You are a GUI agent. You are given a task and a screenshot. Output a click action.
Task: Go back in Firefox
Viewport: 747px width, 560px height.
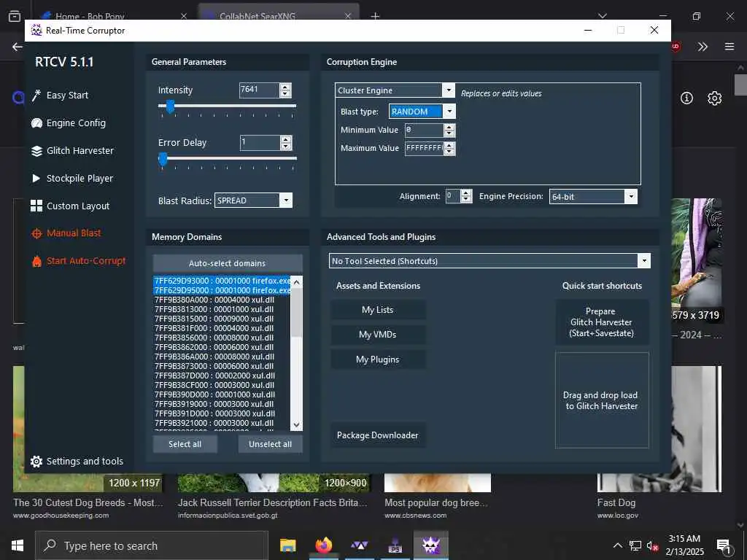click(18, 47)
